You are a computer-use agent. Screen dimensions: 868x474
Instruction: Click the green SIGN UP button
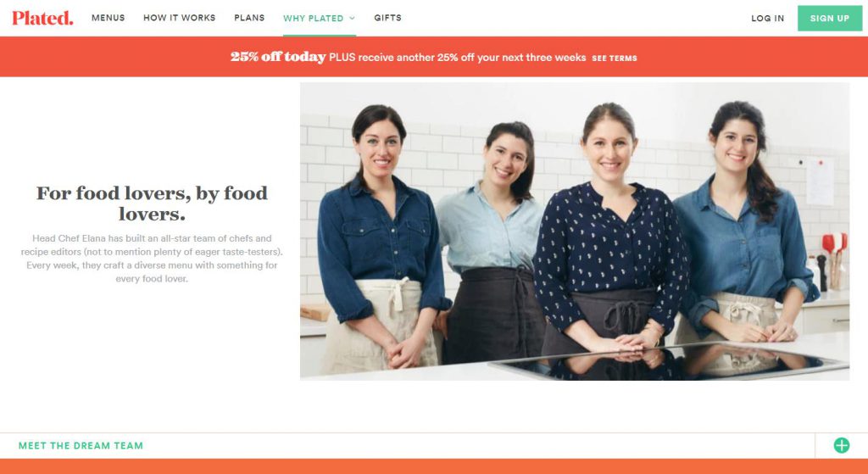829,19
